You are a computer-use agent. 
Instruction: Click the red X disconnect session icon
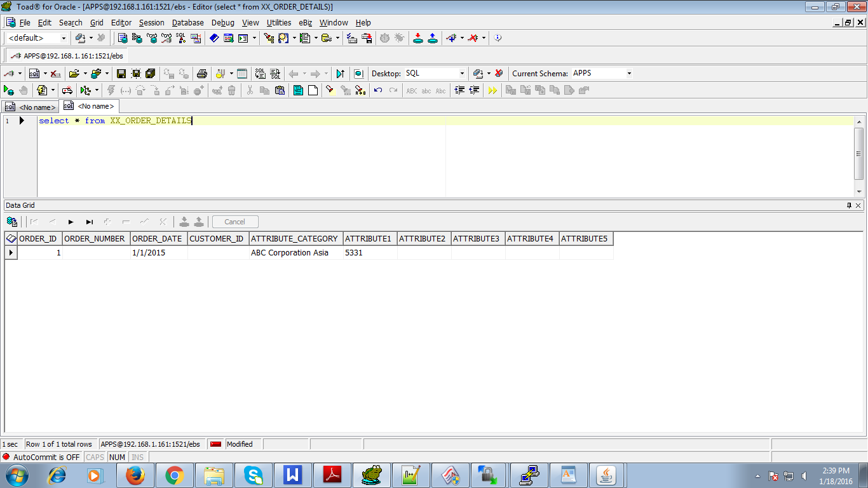tap(473, 38)
